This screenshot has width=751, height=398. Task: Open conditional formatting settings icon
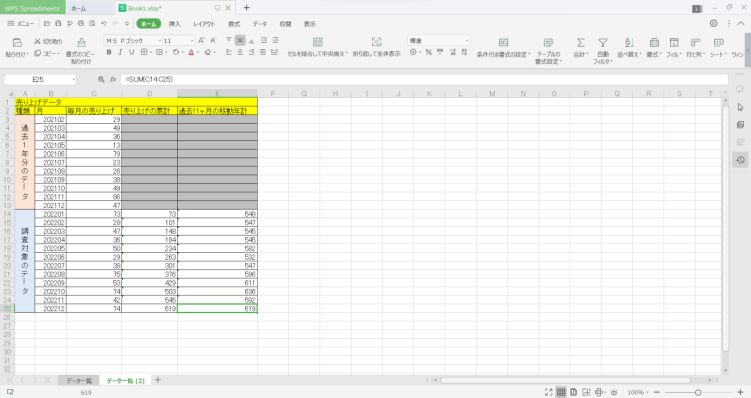pyautogui.click(x=503, y=42)
